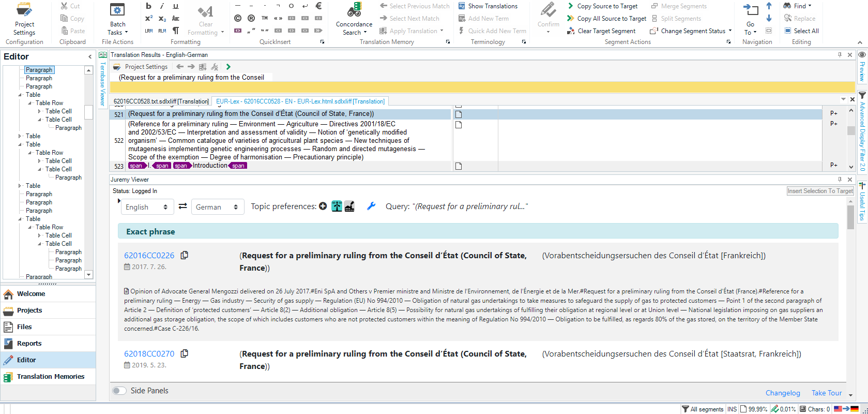Open the Batch Tasks menu

click(x=117, y=19)
